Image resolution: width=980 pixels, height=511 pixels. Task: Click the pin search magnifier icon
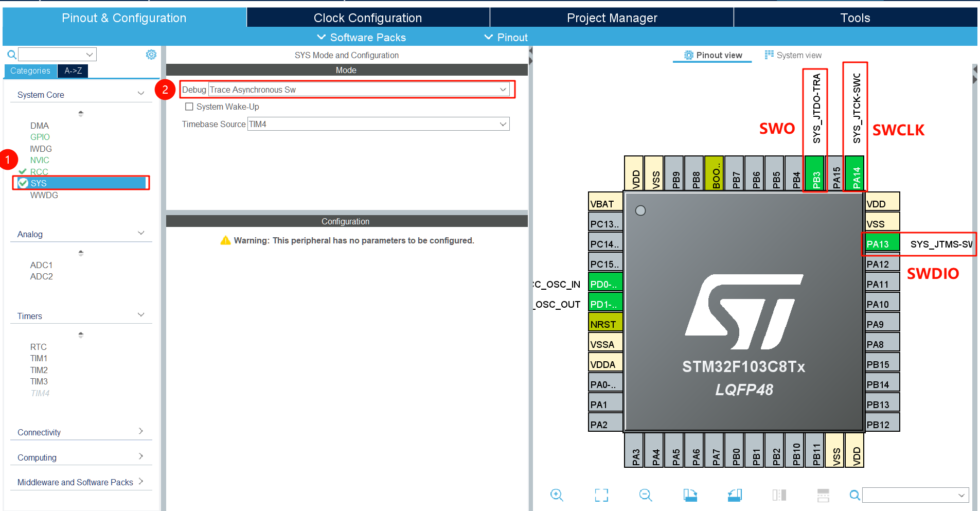click(854, 495)
